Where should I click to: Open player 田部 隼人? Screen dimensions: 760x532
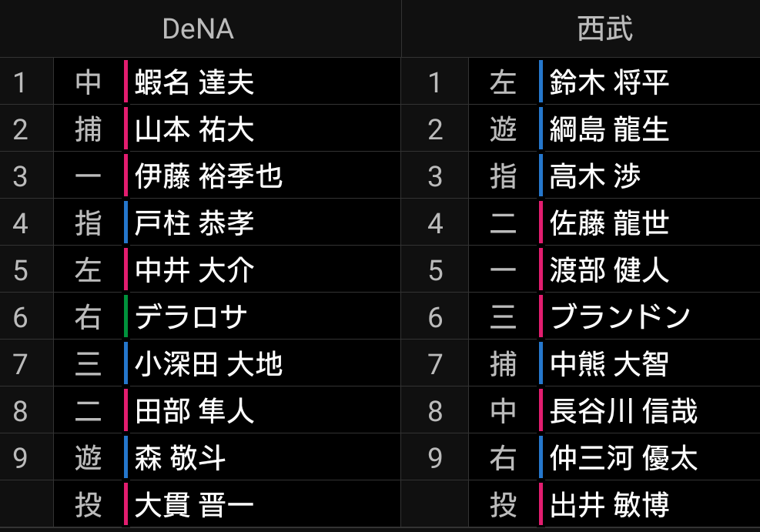pos(194,411)
